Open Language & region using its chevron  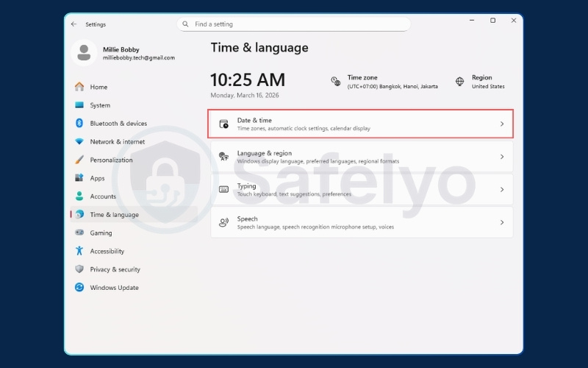point(502,157)
